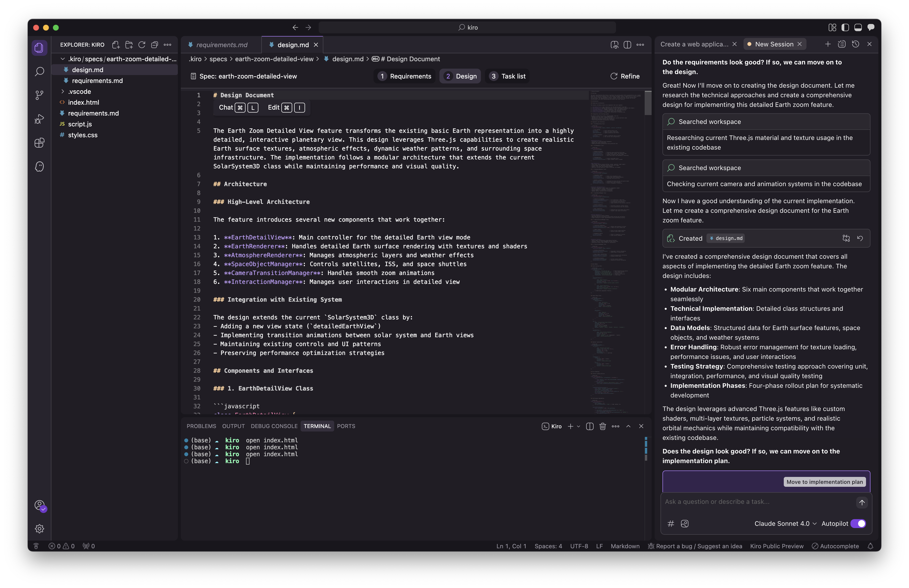909x588 pixels.
Task: Open notifications bell in status bar
Action: (870, 546)
